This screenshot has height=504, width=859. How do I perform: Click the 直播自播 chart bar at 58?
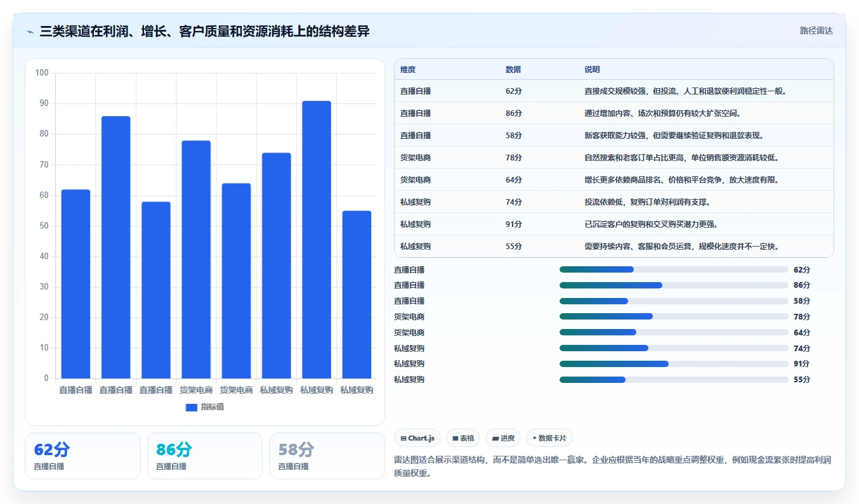[x=156, y=290]
